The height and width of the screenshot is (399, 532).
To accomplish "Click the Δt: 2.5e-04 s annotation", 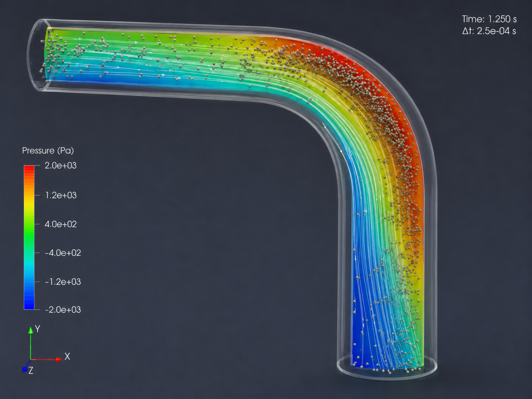I will point(489,31).
